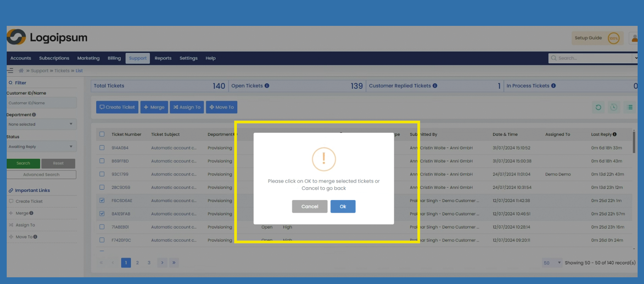The width and height of the screenshot is (644, 284).
Task: Click the home breadcrumb icon
Action: pos(21,70)
